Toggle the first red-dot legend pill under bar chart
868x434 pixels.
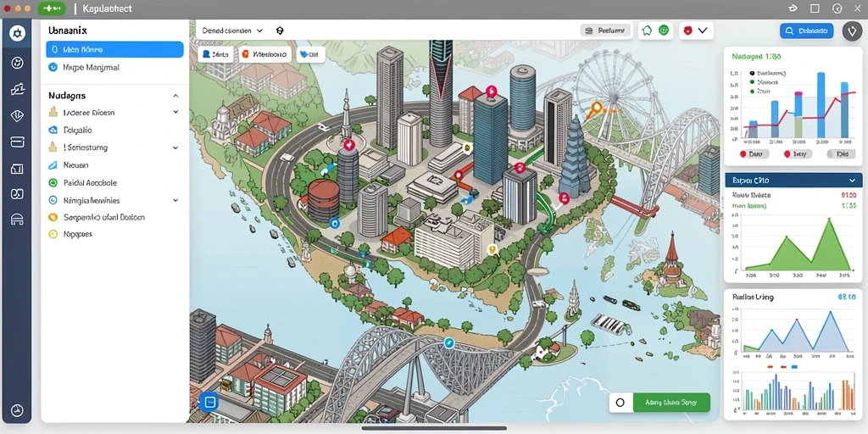[x=753, y=154]
